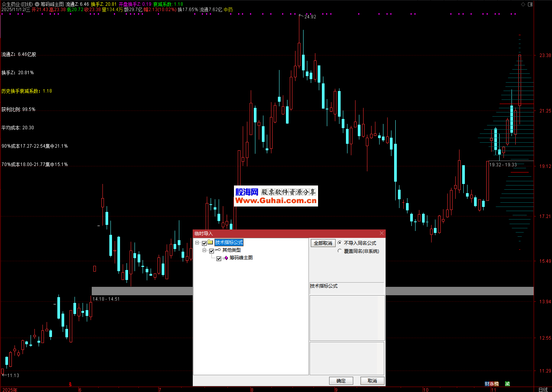Collapse the 技术指标公式 tree node
The image size is (552, 392).
coord(197,243)
